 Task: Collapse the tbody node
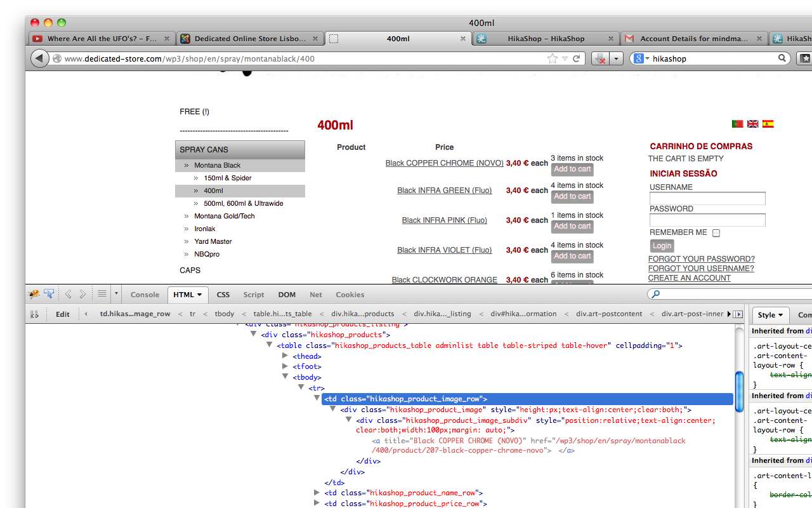(x=285, y=377)
